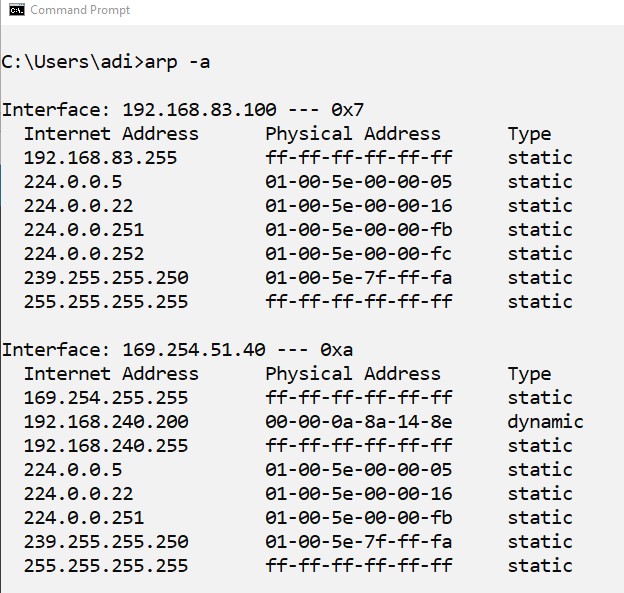624x593 pixels.
Task: Click the "dynamic" type entry
Action: [x=545, y=422]
